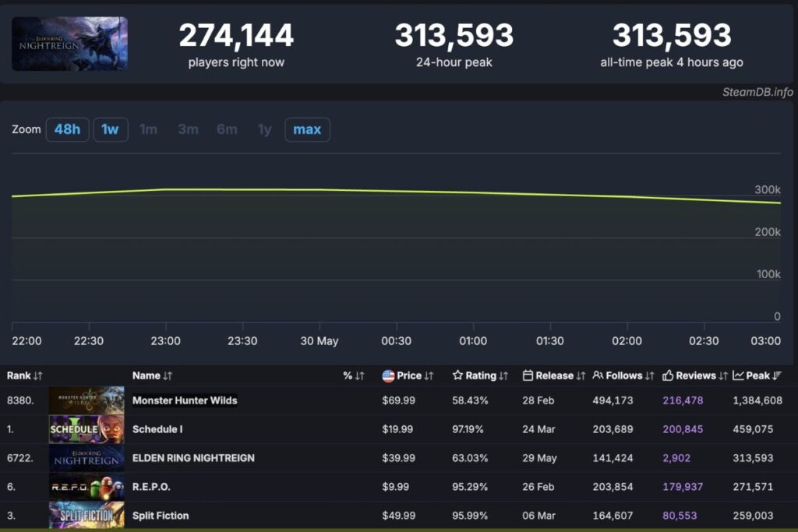
Task: Click the 179,937 reviews count
Action: click(x=683, y=487)
